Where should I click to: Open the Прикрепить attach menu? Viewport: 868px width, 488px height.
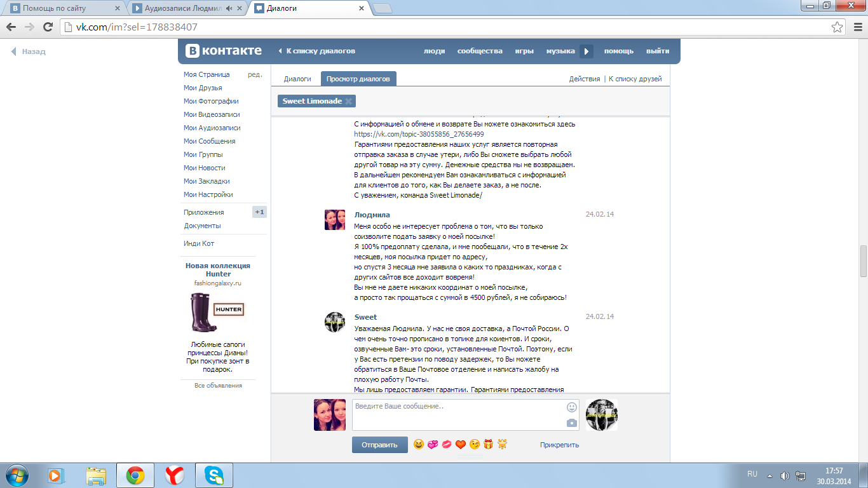point(559,445)
